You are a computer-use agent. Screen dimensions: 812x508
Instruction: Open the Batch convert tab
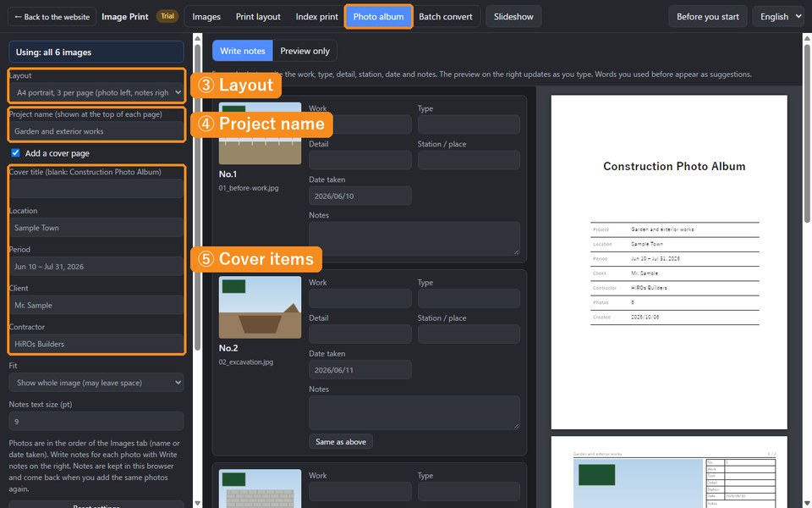click(446, 17)
